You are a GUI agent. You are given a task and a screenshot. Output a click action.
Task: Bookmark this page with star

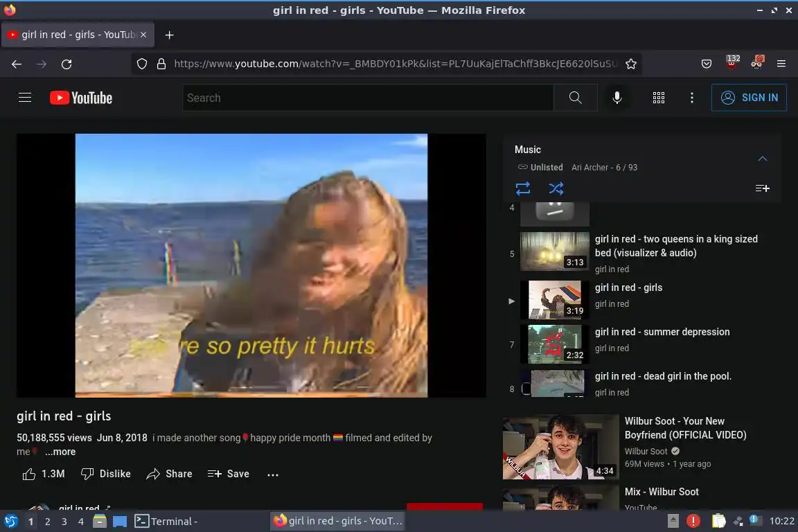631,64
